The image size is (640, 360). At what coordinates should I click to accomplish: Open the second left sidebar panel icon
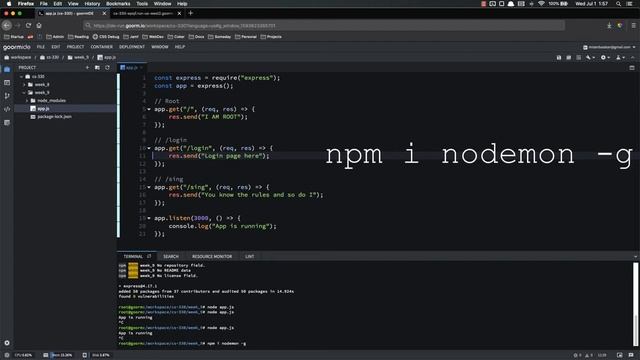[x=7, y=83]
